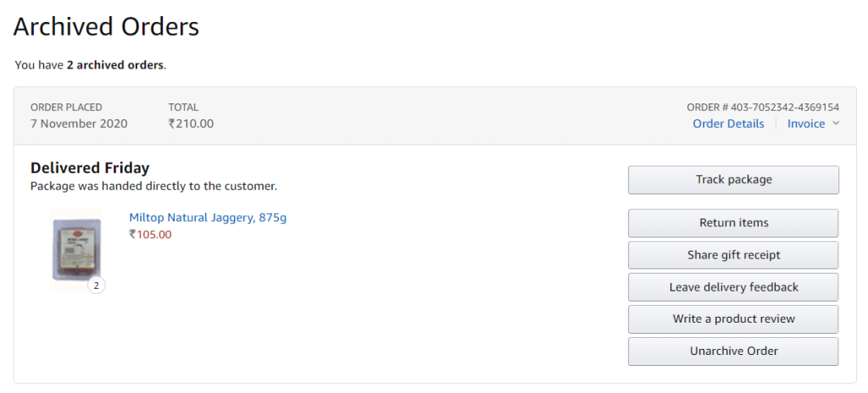This screenshot has height=393, width=868.
Task: Click Write a product review
Action: coord(733,319)
